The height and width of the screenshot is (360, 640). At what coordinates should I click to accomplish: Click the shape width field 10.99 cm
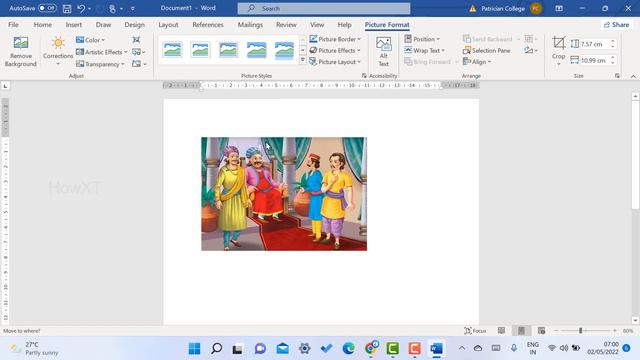[594, 60]
